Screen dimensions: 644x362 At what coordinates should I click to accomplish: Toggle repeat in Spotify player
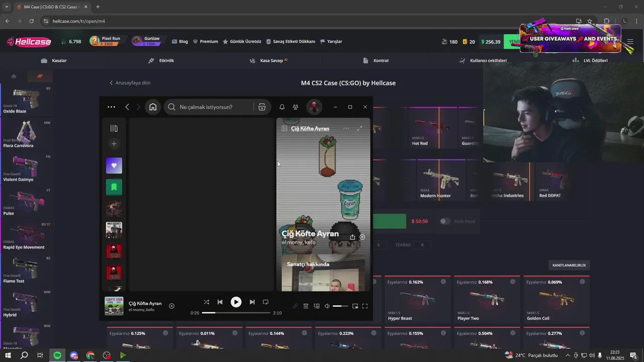click(x=266, y=302)
